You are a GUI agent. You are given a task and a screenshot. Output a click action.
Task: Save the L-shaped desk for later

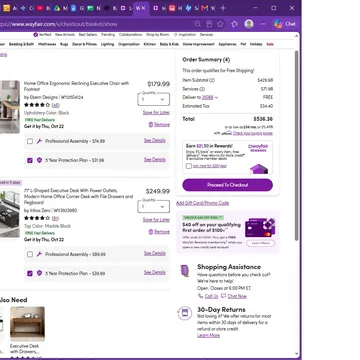click(156, 220)
